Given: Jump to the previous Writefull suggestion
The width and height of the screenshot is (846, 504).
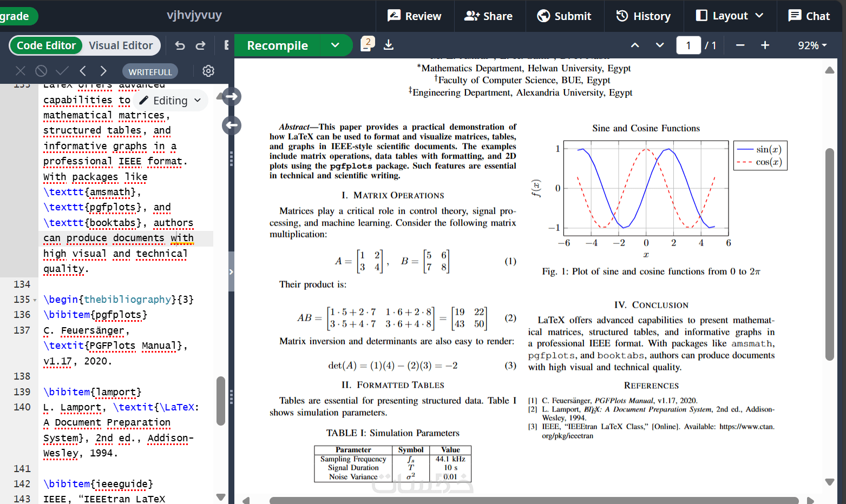Looking at the screenshot, I should pyautogui.click(x=83, y=71).
